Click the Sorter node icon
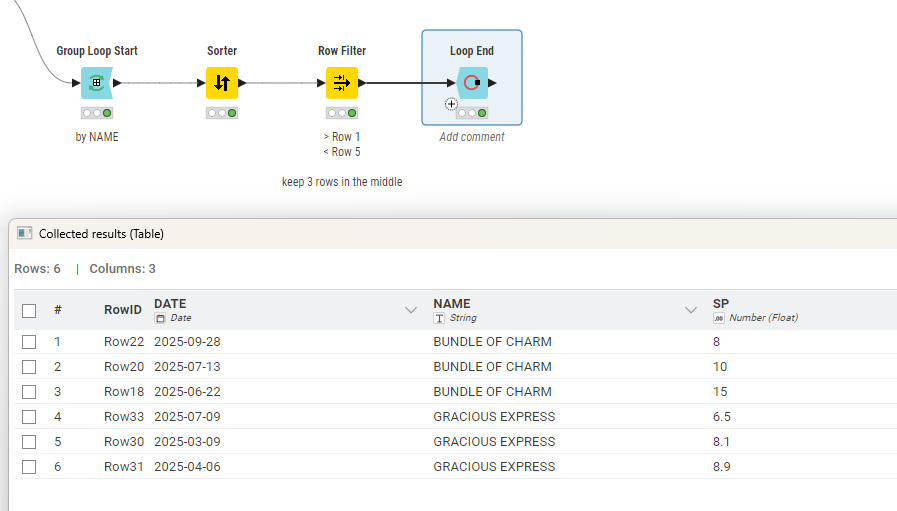 coord(221,83)
